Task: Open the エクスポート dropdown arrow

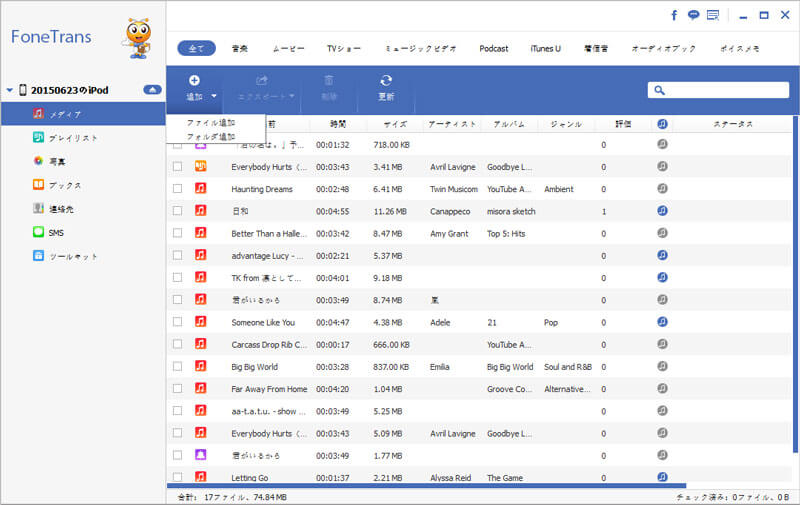Action: [x=292, y=96]
